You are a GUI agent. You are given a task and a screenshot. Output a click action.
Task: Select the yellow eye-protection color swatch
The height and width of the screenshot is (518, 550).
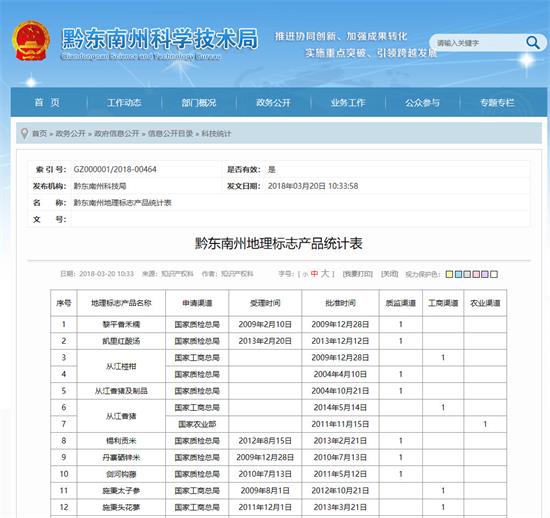pos(449,274)
